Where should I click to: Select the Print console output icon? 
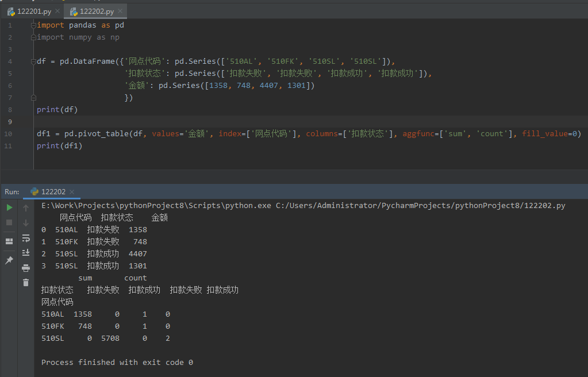click(26, 267)
